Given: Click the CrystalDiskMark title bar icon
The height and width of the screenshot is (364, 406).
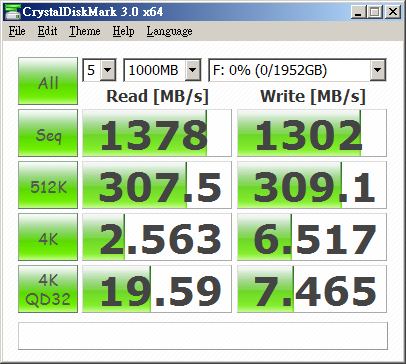Looking at the screenshot, I should (12, 12).
